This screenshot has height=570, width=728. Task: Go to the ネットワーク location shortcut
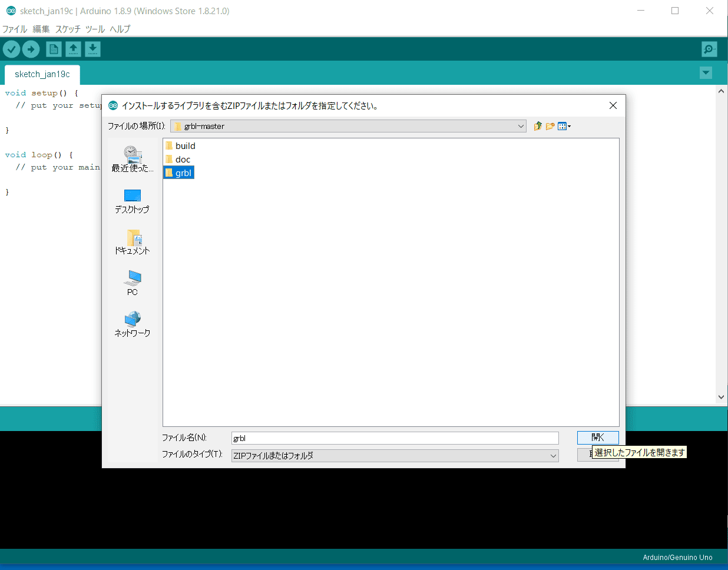132,324
